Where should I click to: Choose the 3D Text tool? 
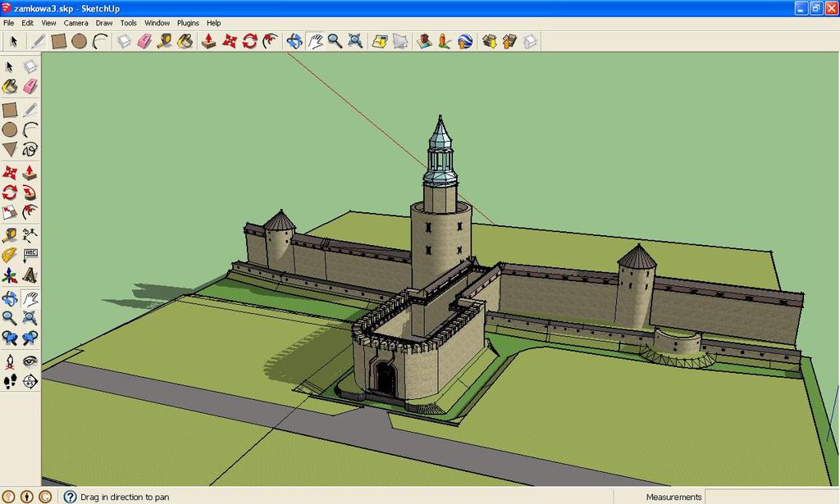click(x=30, y=275)
